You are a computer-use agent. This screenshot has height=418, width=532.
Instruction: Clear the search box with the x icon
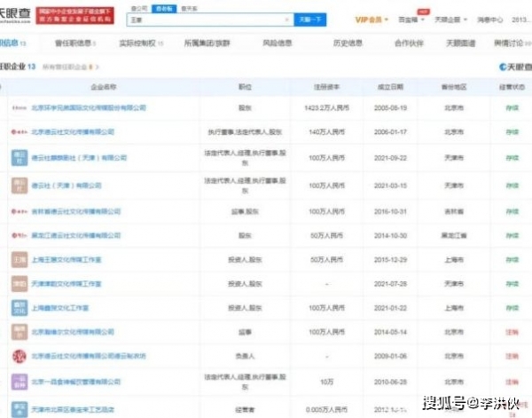(287, 20)
